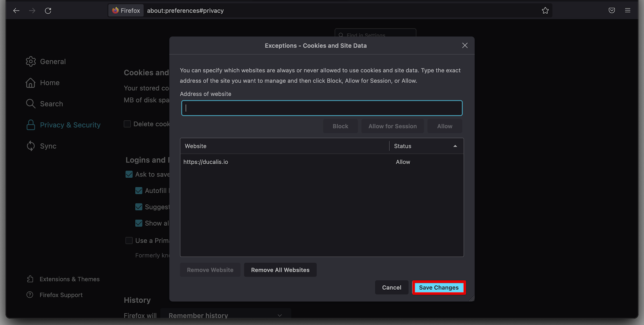The width and height of the screenshot is (644, 325).
Task: Click Remove All Websites button
Action: (280, 270)
